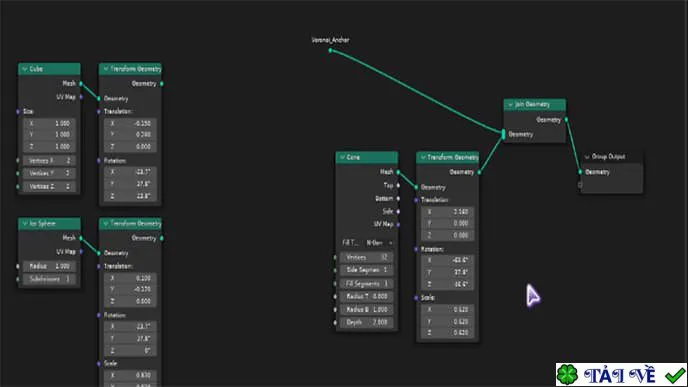Select the Join Geometry node header

535,104
